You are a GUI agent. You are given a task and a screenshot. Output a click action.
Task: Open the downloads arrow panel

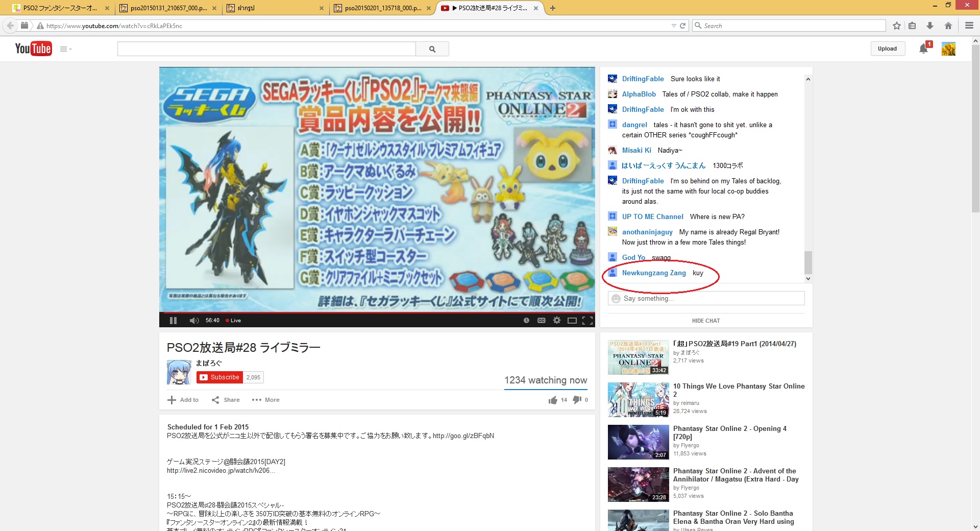(x=930, y=26)
